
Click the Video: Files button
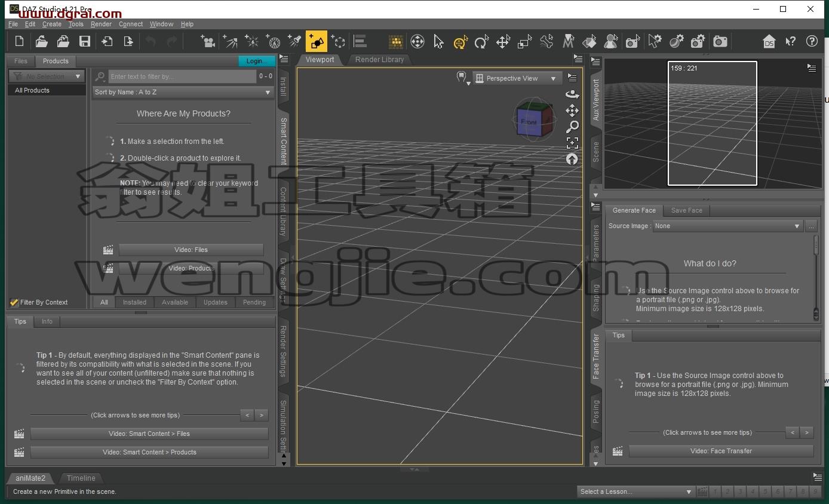[191, 250]
